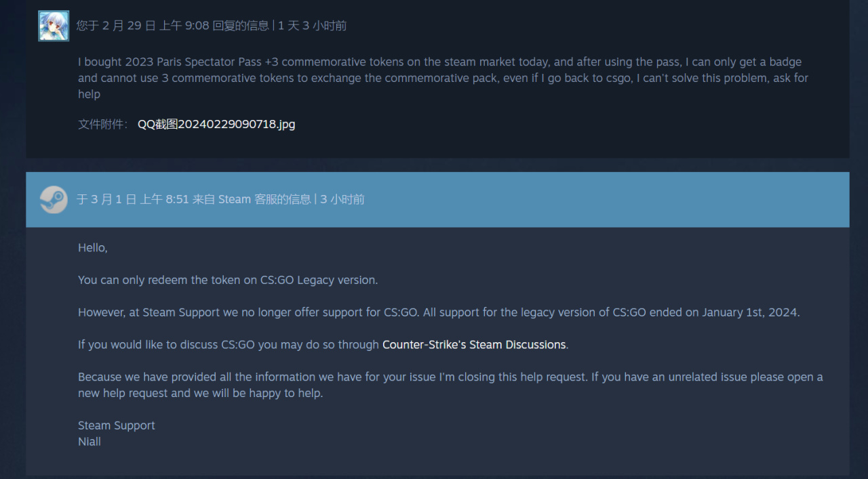This screenshot has width=868, height=479.
Task: Click the 'redeem the token on CS:GO Legacy' sentence
Action: click(x=228, y=280)
